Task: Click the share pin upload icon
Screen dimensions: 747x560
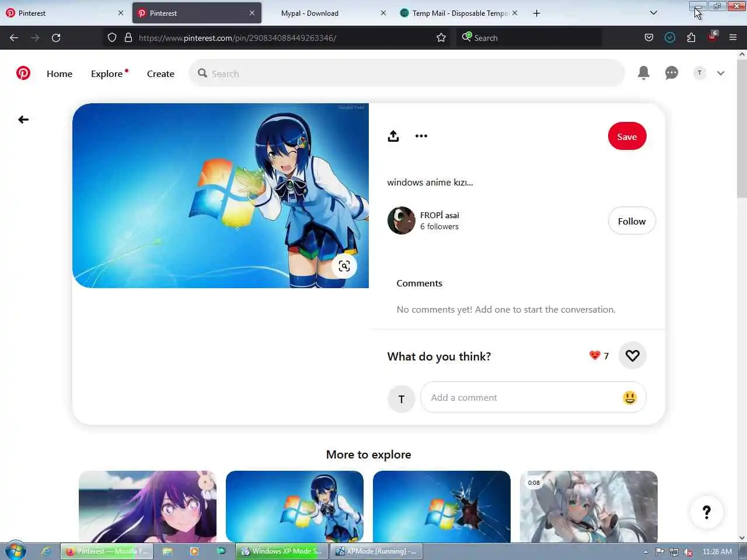Action: [x=393, y=136]
